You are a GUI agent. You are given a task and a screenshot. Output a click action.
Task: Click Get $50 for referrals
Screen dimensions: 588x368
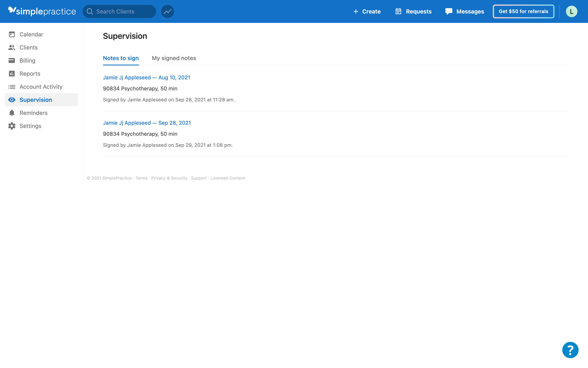[x=523, y=11]
